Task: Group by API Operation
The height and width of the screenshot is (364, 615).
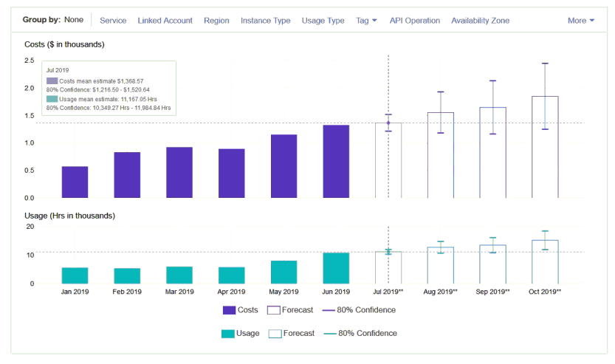Action: pos(414,21)
